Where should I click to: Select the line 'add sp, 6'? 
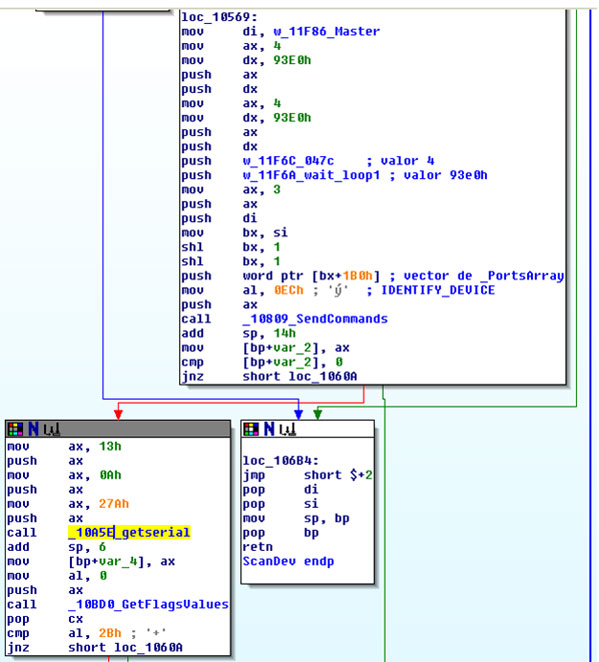click(x=57, y=547)
